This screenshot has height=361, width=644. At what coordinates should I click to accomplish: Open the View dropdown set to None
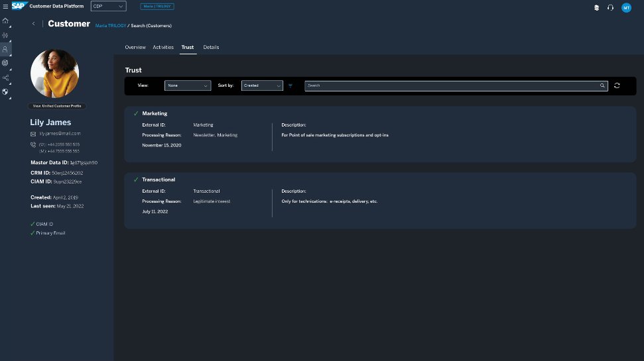click(188, 85)
